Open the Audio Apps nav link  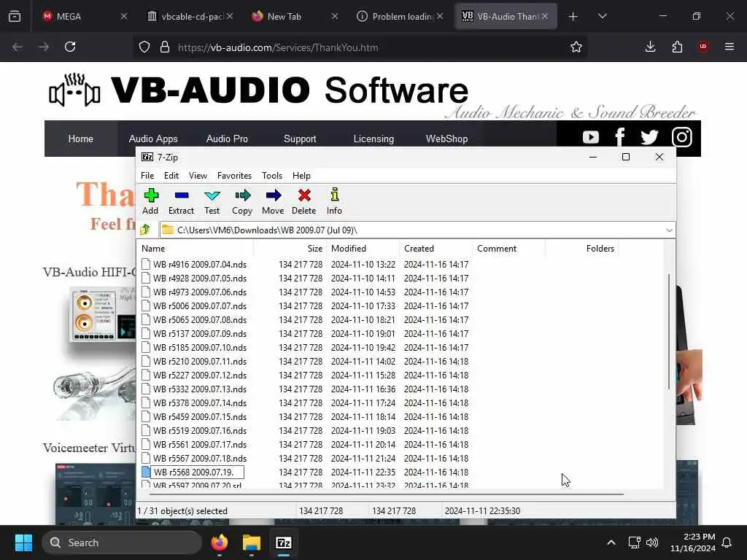tap(153, 139)
